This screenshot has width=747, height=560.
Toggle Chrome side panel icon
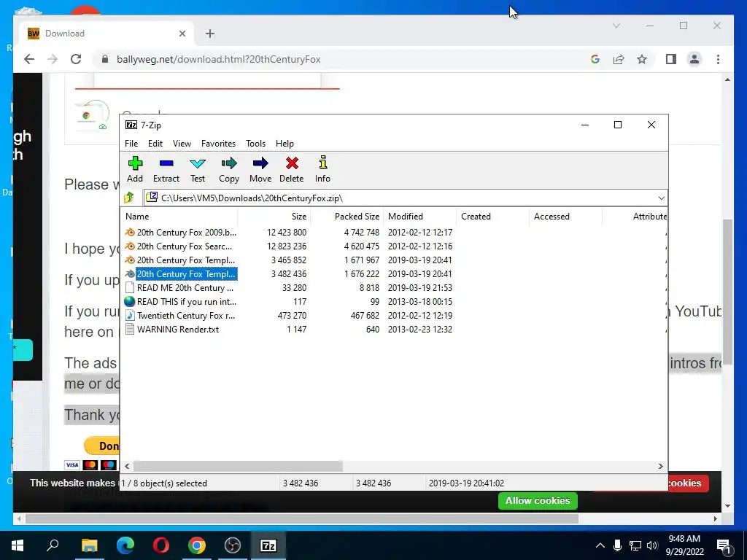pyautogui.click(x=671, y=59)
